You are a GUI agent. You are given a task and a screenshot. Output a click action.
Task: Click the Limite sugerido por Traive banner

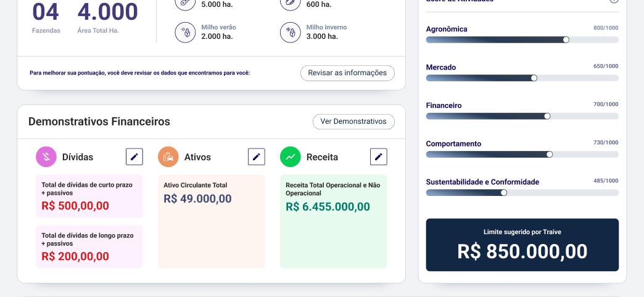[522, 245]
